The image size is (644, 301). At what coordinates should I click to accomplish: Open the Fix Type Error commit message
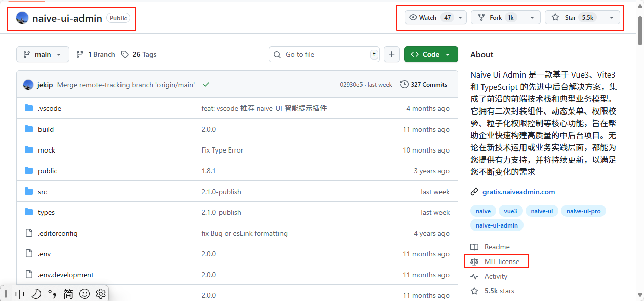coord(222,150)
